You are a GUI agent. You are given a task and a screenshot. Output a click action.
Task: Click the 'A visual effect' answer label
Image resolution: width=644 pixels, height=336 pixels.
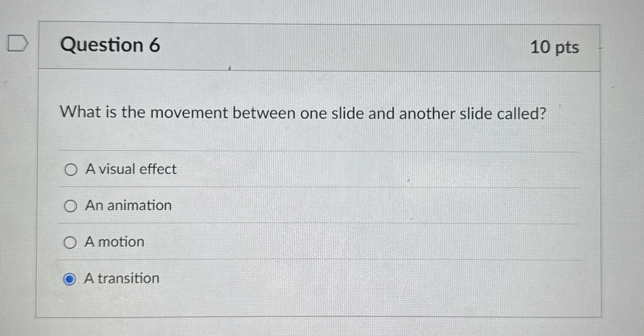point(131,169)
